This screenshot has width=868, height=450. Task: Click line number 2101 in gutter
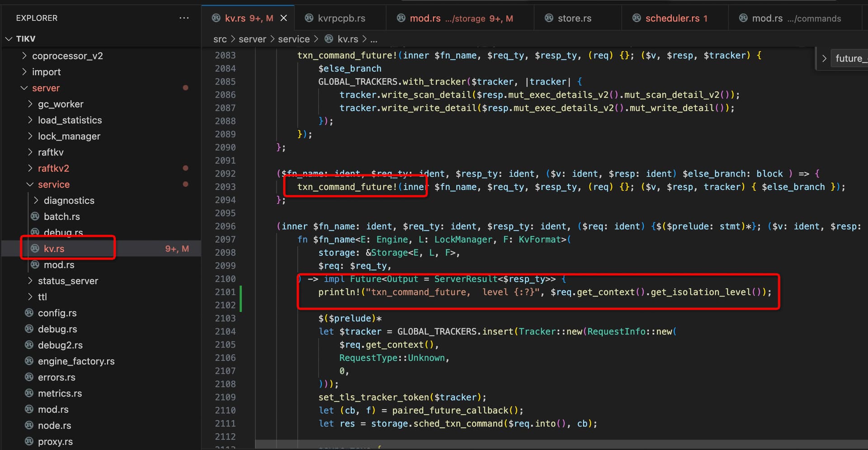(225, 292)
